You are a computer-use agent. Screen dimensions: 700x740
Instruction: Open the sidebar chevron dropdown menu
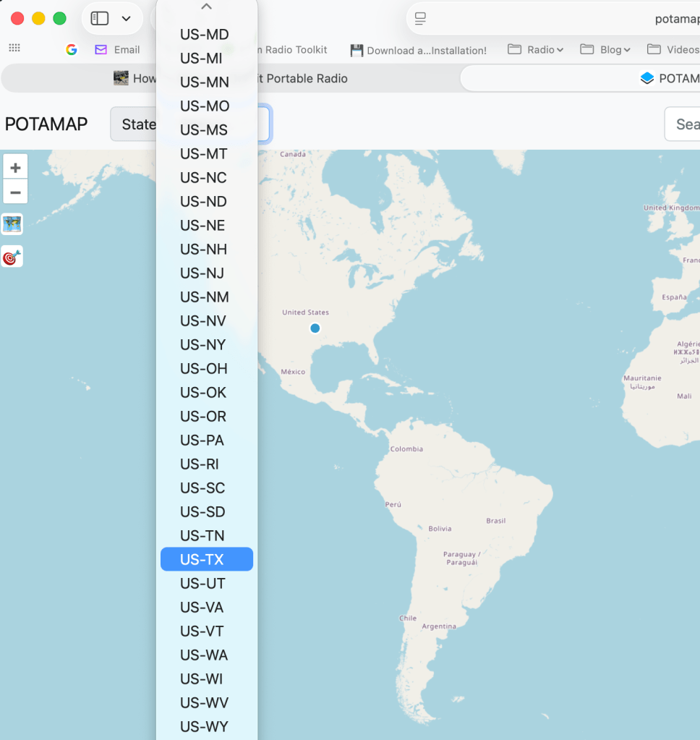click(127, 19)
